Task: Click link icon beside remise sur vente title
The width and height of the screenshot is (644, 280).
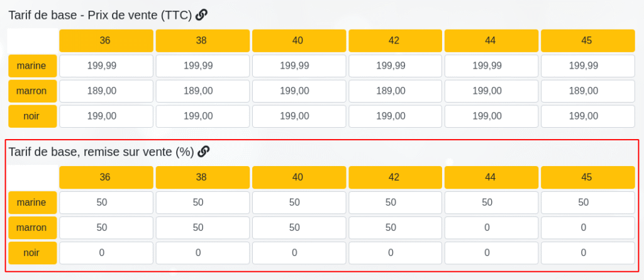Action: (x=203, y=152)
